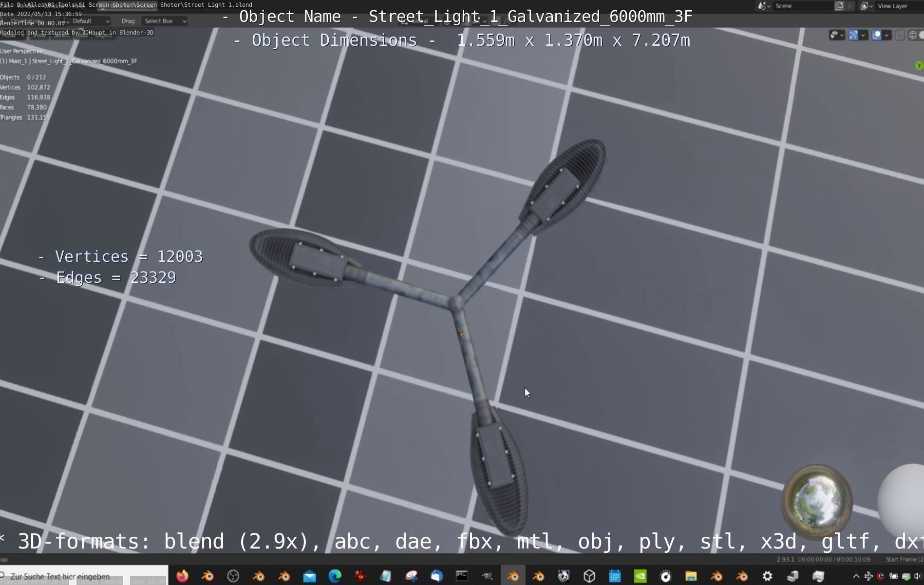Viewport: 924px width, 585px height.
Task: Click the Windows search box
Action: click(x=84, y=576)
